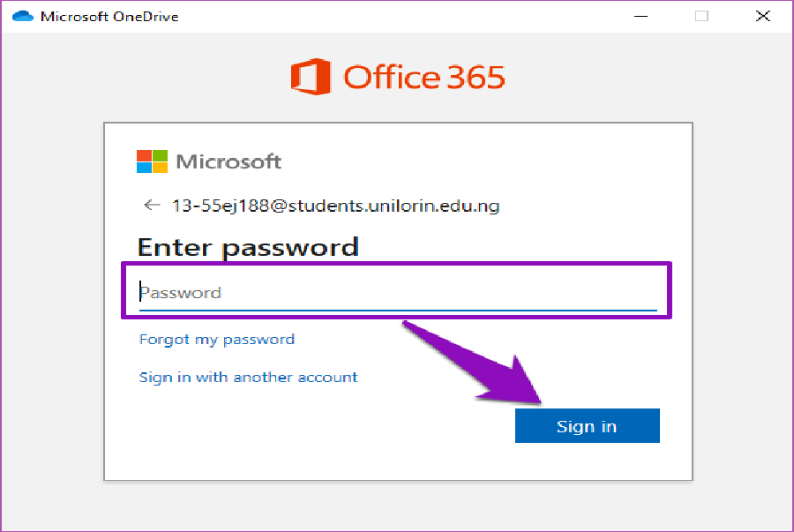Minimize the Microsoft OneDrive window
Image resolution: width=794 pixels, height=532 pixels.
point(641,16)
